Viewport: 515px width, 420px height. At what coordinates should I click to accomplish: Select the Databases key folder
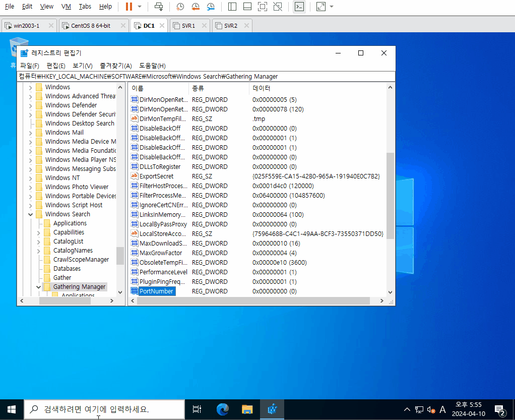[67, 269]
